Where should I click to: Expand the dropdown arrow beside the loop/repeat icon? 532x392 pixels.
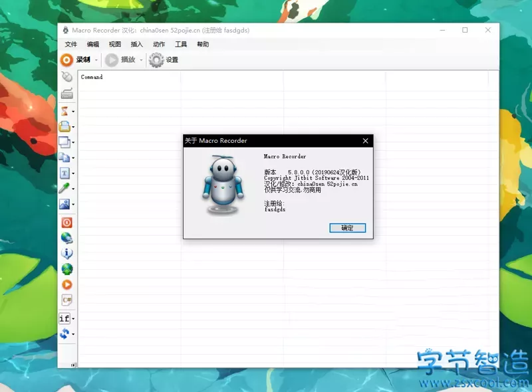[73, 334]
